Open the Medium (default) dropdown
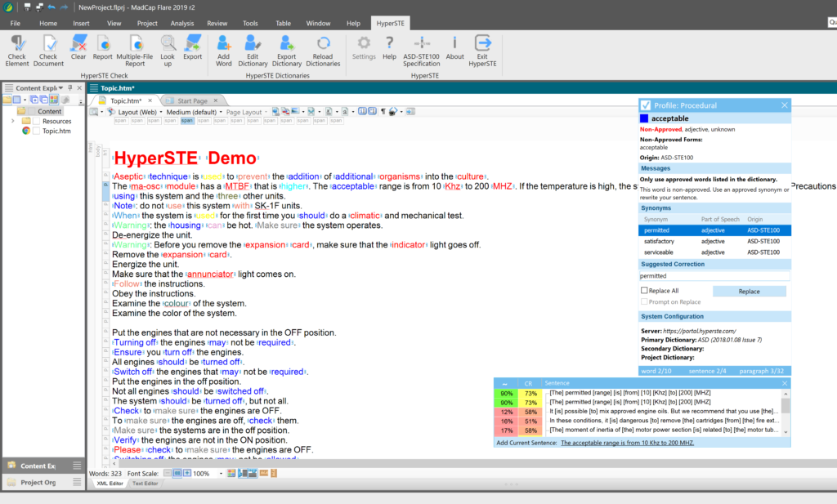The width and height of the screenshot is (837, 504). click(193, 112)
